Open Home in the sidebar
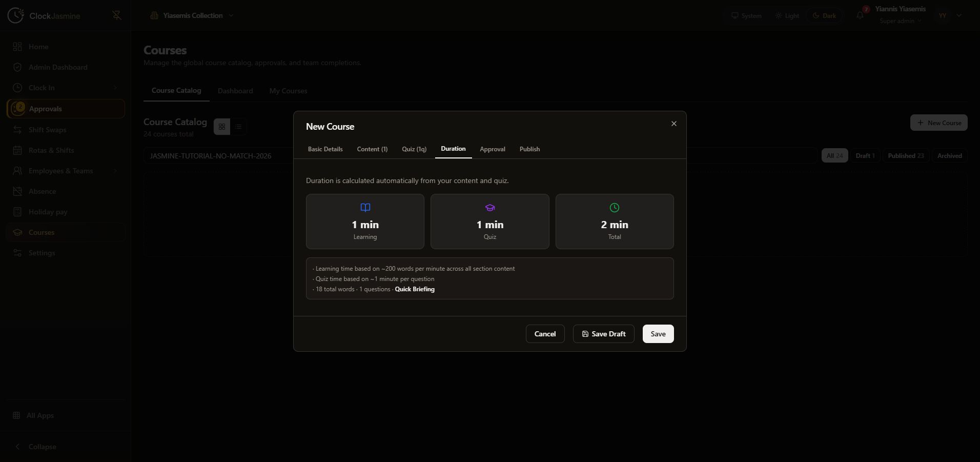This screenshot has width=980, height=462. pyautogui.click(x=66, y=47)
